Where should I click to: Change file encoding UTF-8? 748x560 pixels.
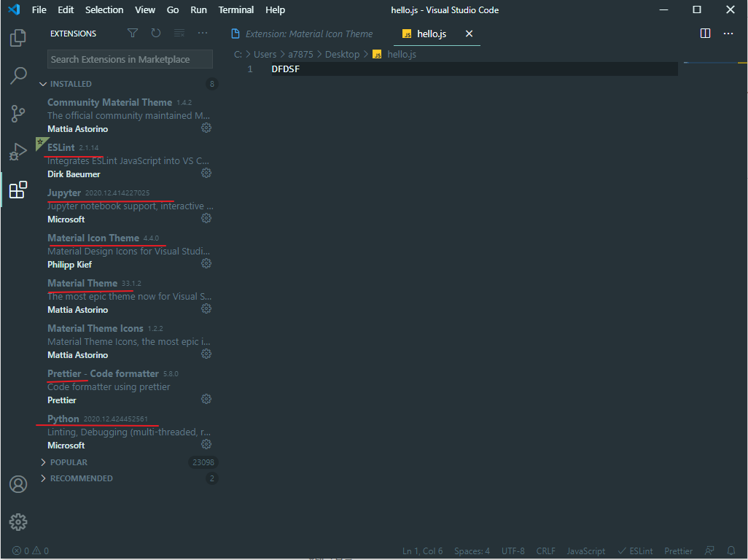513,551
